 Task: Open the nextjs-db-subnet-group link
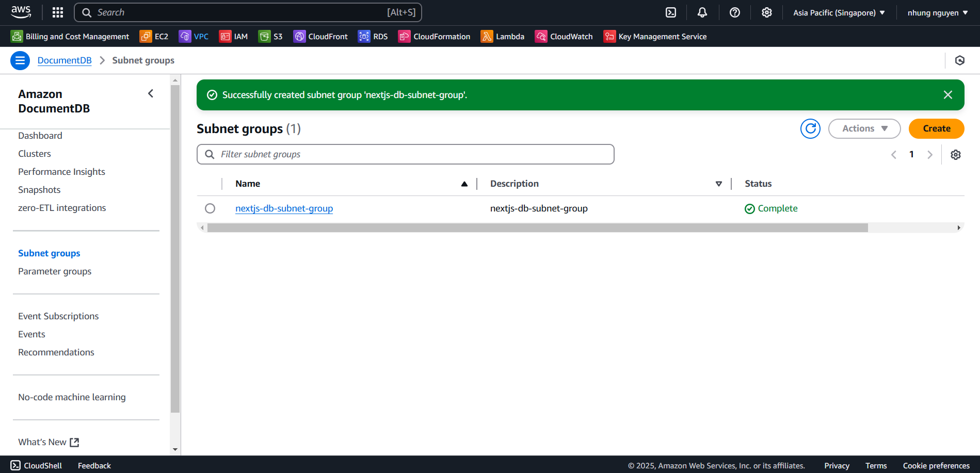click(284, 208)
